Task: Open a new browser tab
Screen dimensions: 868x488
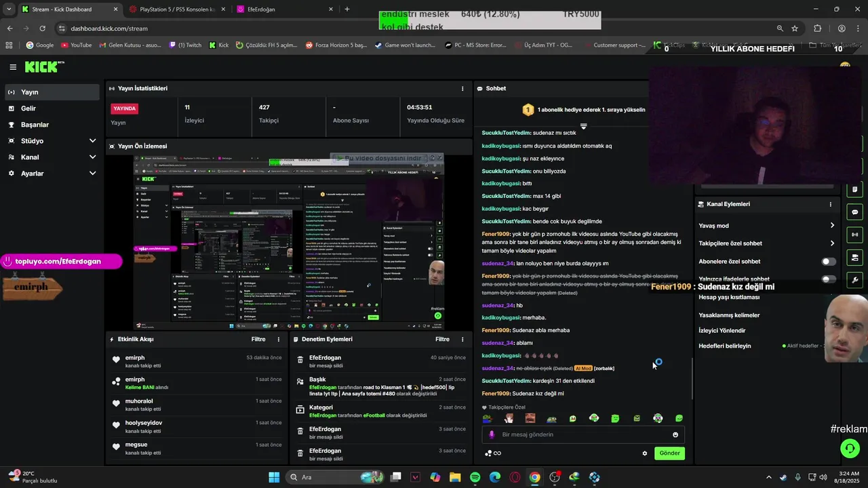Action: pyautogui.click(x=347, y=9)
